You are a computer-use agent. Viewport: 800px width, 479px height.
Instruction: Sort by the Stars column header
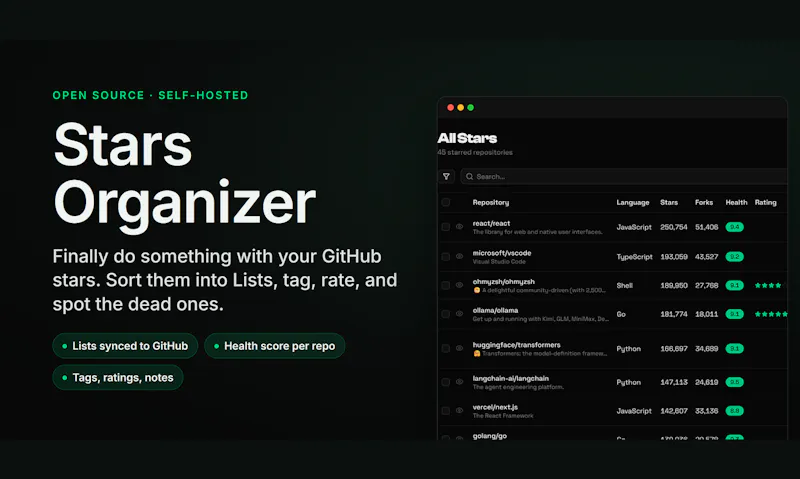click(x=669, y=203)
